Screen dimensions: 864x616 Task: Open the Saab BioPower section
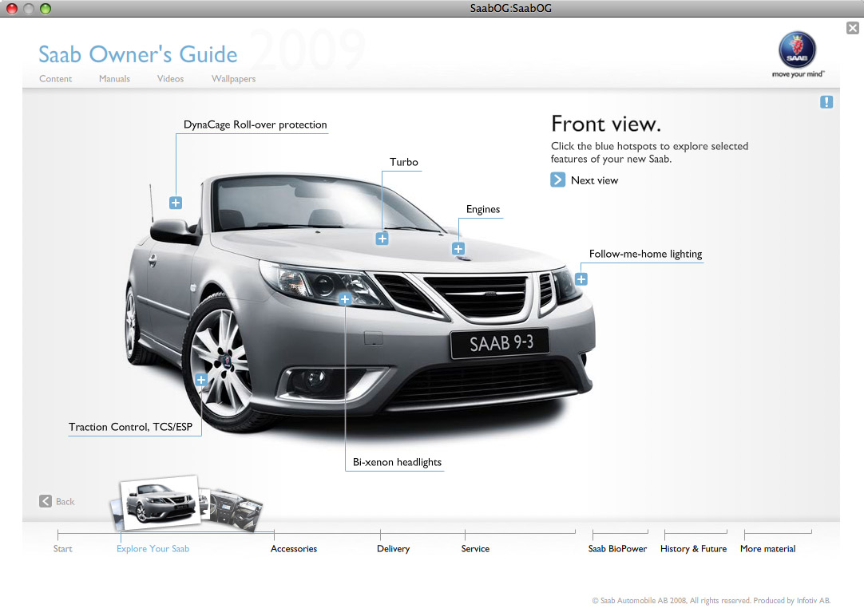(x=617, y=549)
